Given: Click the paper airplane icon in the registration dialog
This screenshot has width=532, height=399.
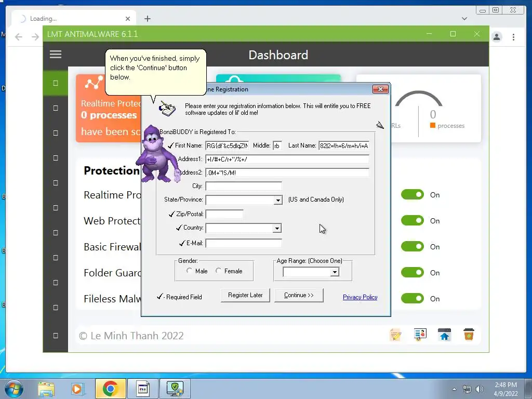Looking at the screenshot, I should 380,125.
